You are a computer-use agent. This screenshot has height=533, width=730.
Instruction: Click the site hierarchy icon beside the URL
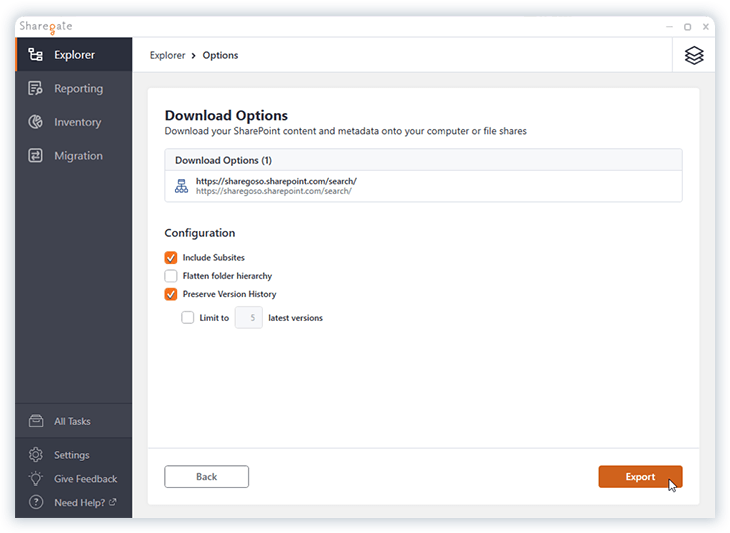click(x=181, y=186)
